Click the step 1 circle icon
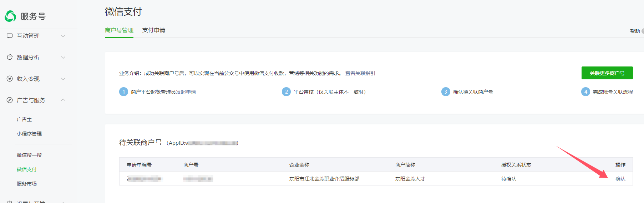This screenshot has width=644, height=203. [x=123, y=92]
